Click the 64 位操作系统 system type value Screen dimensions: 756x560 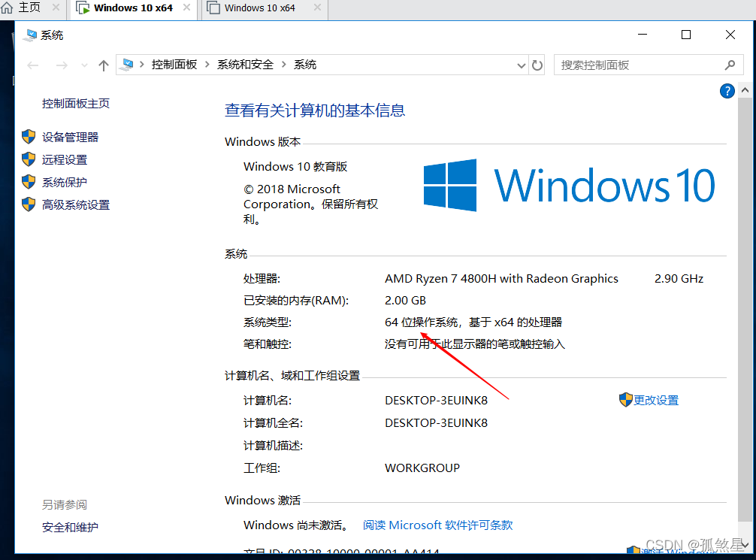click(473, 322)
